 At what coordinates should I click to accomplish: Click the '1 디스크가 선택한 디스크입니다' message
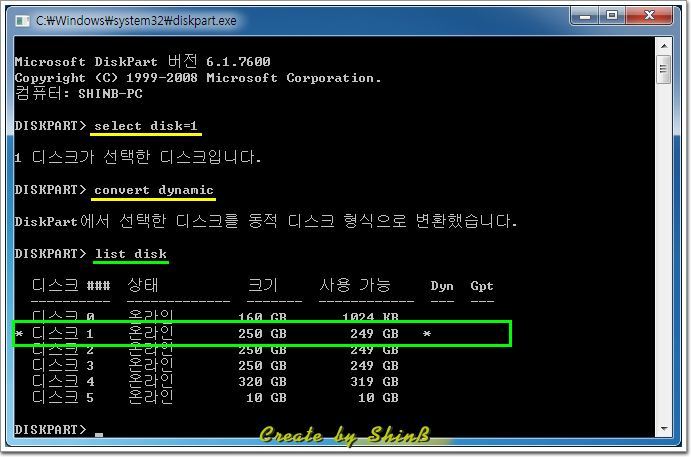138,156
